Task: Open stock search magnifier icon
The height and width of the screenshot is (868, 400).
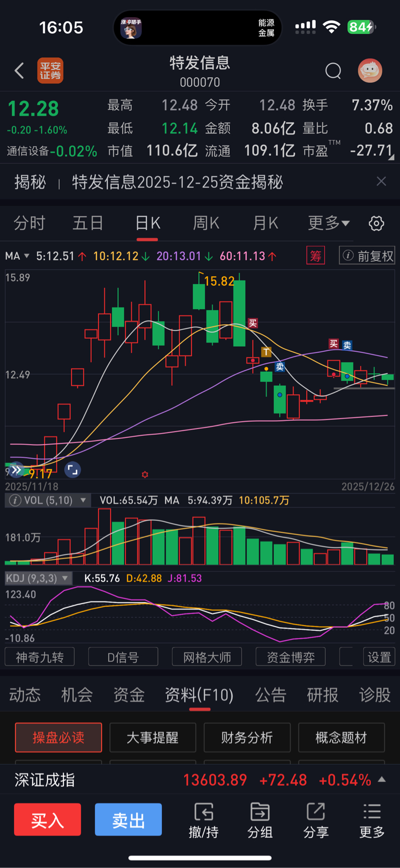Action: click(333, 70)
